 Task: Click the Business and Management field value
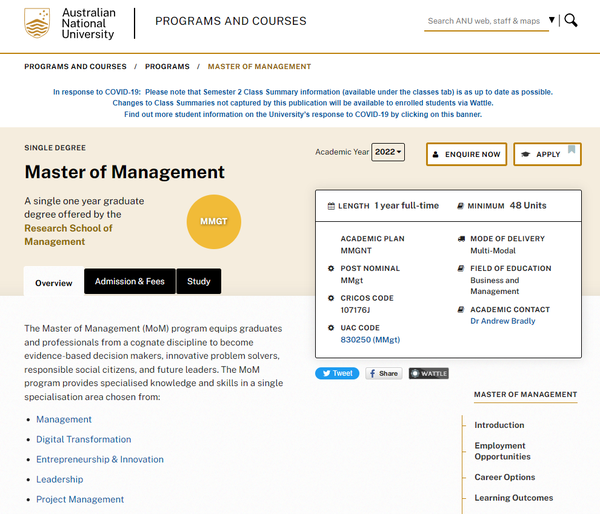(x=495, y=286)
